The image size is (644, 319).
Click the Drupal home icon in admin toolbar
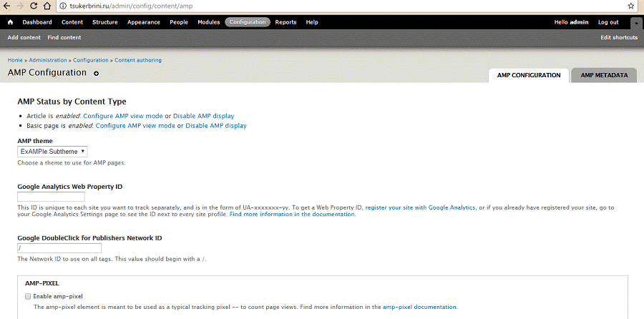(x=10, y=22)
